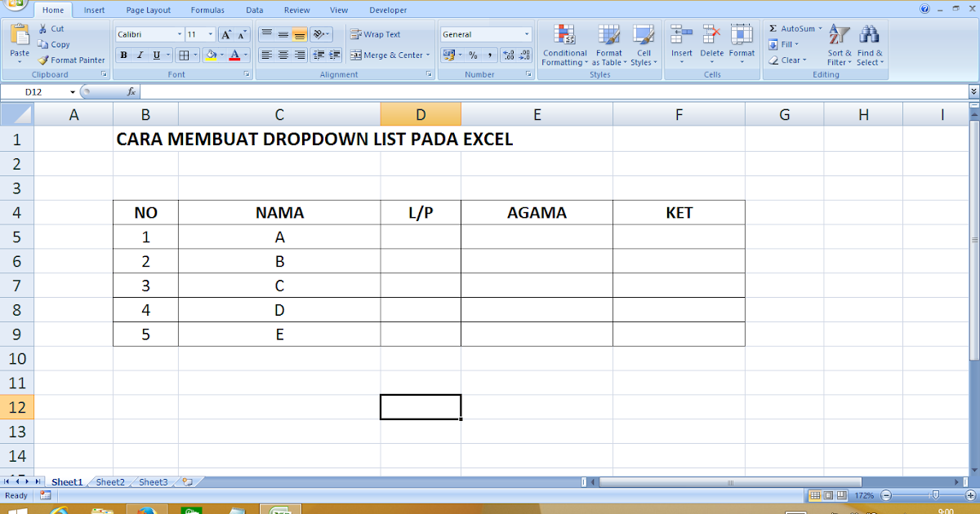Toggle bold formatting
980x514 pixels.
point(122,55)
